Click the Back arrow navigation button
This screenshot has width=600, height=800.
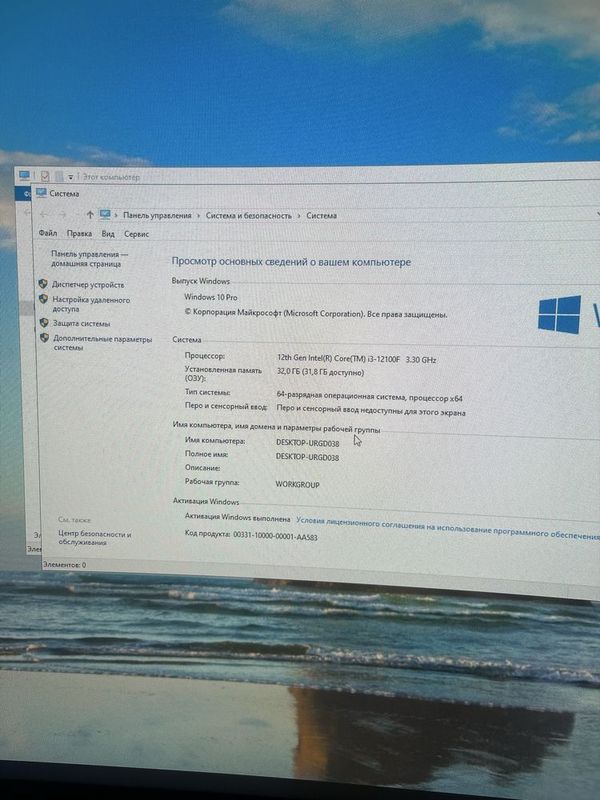(43, 214)
